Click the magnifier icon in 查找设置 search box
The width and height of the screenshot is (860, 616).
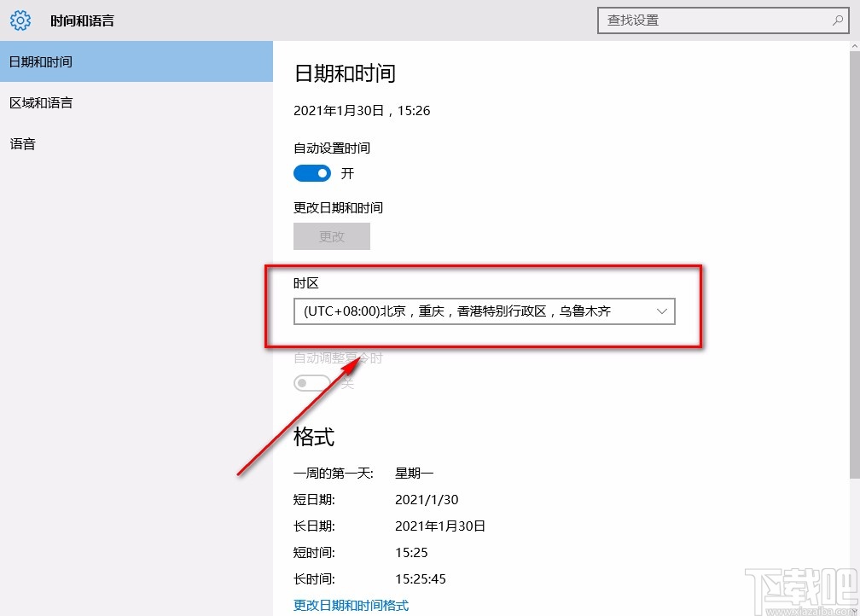pyautogui.click(x=838, y=20)
